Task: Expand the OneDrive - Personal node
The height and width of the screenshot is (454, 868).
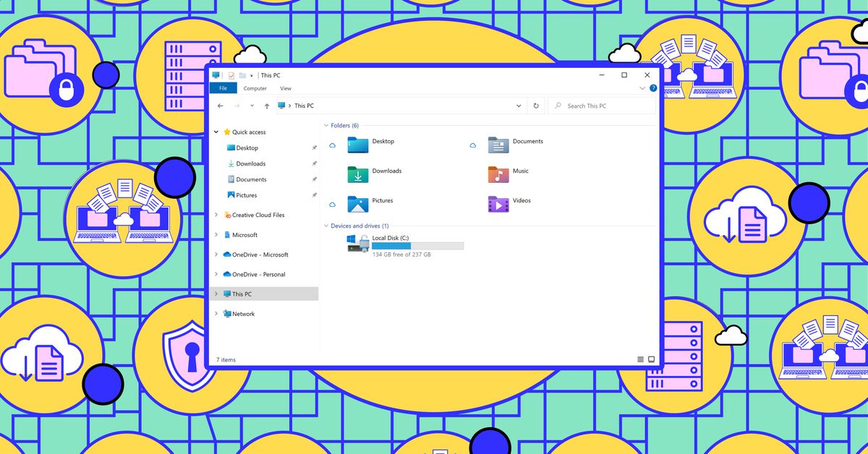Action: tap(216, 274)
